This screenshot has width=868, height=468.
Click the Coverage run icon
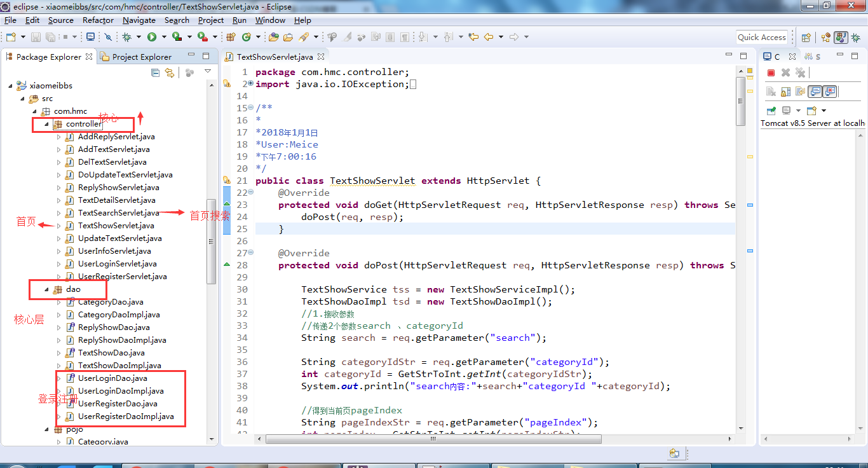177,37
